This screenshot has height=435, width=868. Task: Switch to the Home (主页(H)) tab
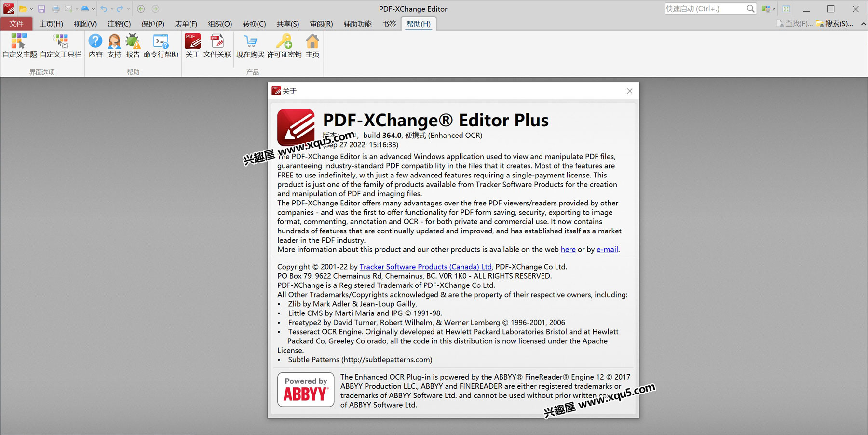click(x=51, y=24)
